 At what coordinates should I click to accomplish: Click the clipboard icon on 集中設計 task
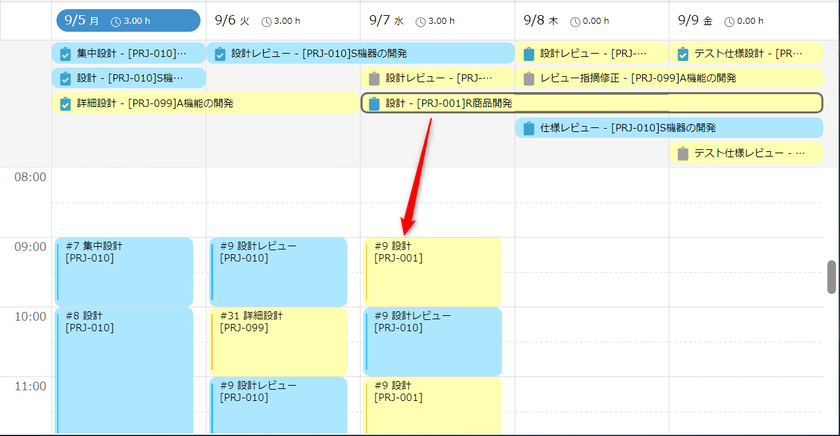pos(65,54)
